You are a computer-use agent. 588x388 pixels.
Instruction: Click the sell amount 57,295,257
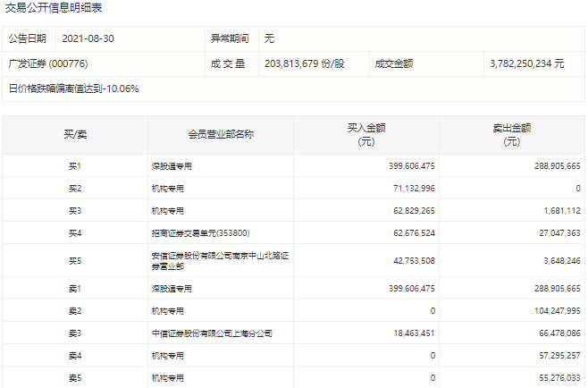(560, 356)
